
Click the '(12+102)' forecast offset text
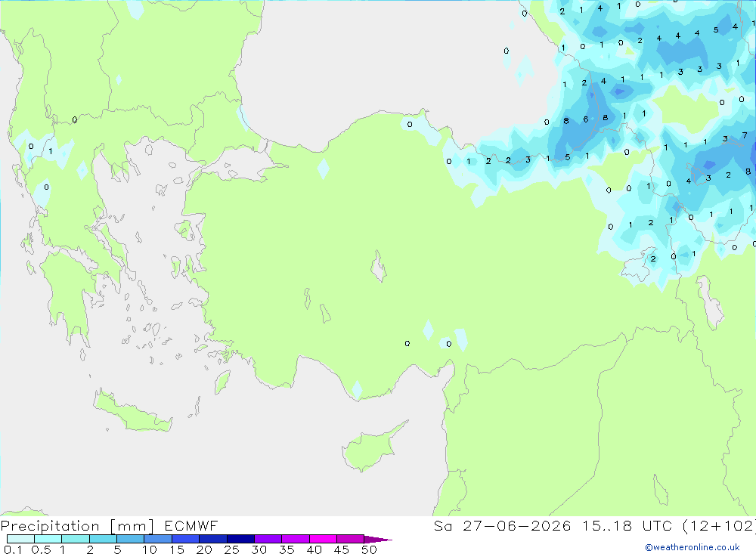click(718, 526)
